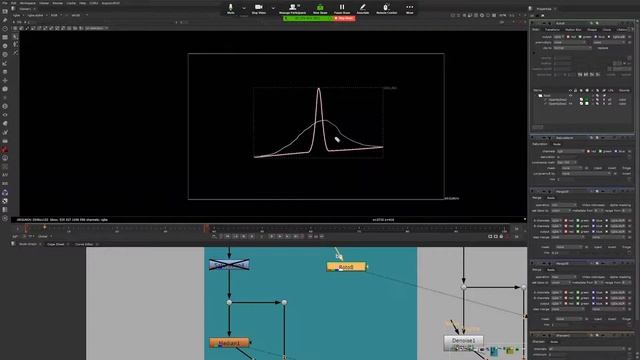This screenshot has height=360, width=640.
Task: Click the first OpenSpline row in shape list
Action: pyautogui.click(x=557, y=100)
